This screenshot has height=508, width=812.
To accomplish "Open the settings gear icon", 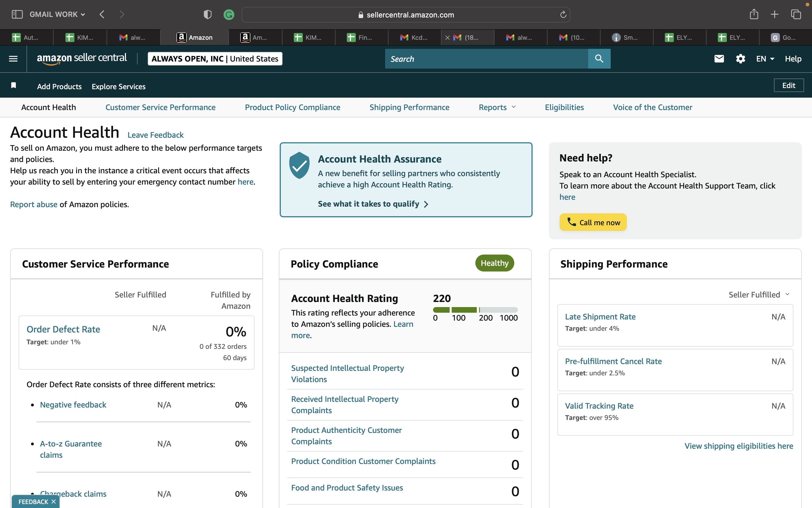I will [741, 59].
